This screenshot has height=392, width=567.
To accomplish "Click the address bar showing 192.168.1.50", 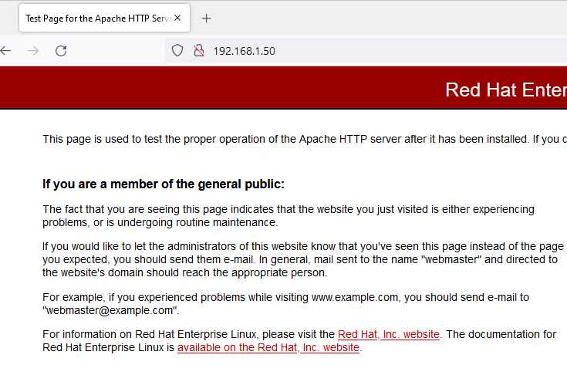I will (366, 51).
